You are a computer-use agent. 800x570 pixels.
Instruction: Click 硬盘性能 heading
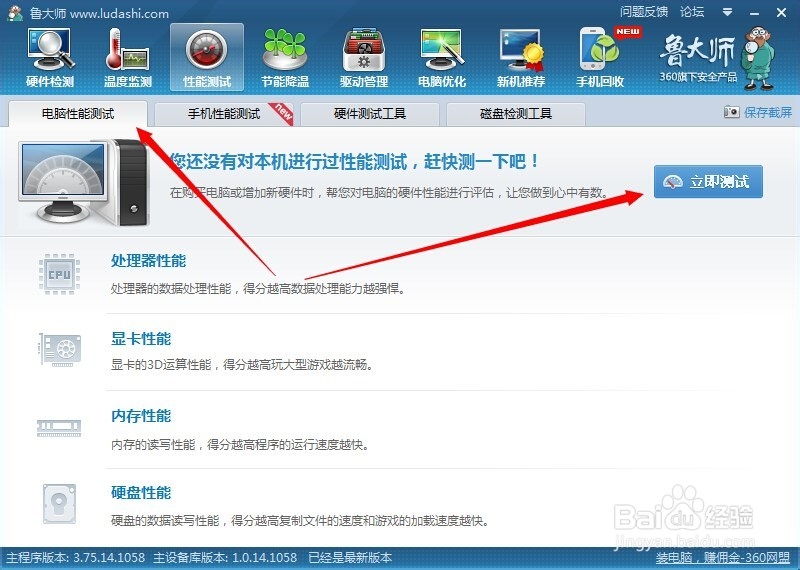pos(141,493)
